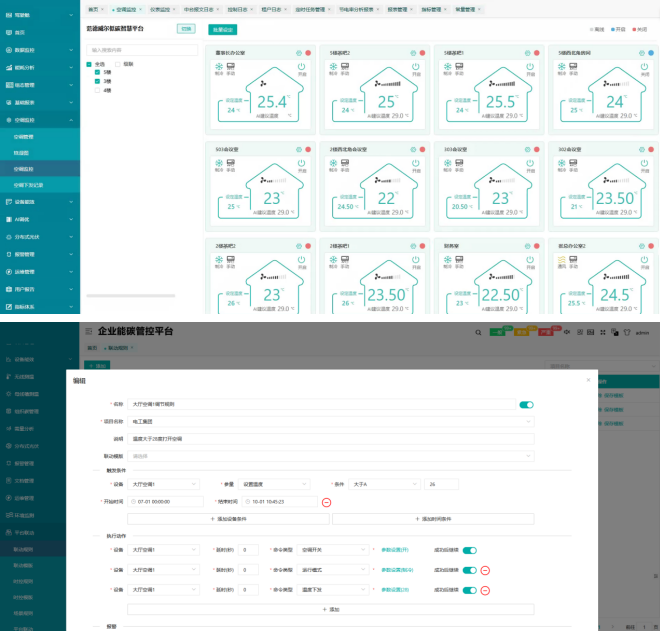
Task: Click the cooling snowflake icon on 503会议室 card
Action: 220,162
